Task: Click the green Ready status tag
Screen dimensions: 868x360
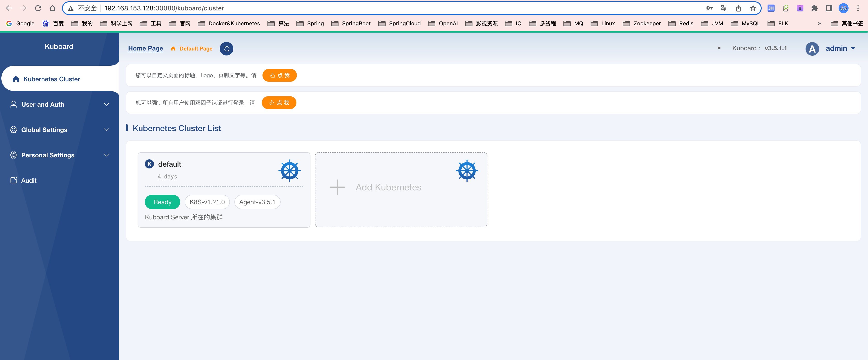Action: pos(162,202)
